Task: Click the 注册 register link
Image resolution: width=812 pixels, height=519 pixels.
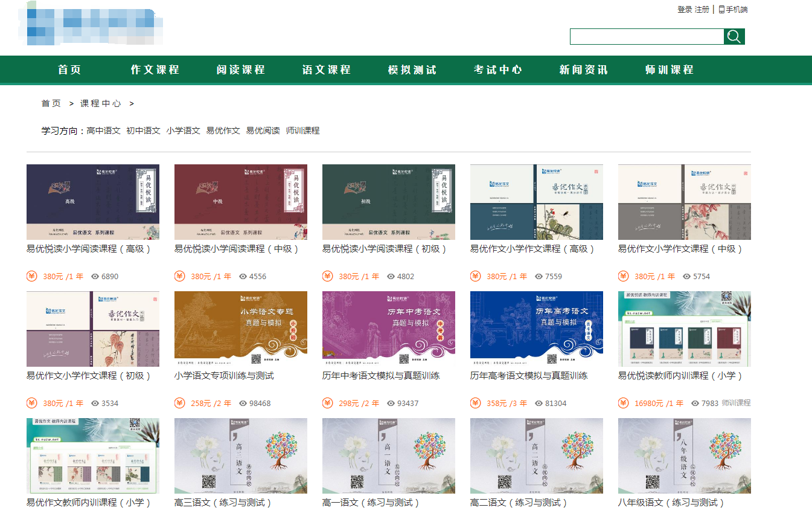Action: click(x=702, y=10)
